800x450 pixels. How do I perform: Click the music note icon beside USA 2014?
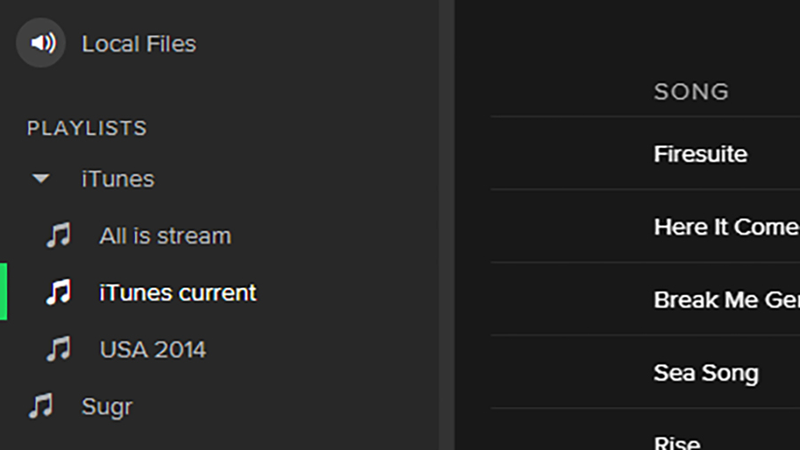tap(59, 349)
